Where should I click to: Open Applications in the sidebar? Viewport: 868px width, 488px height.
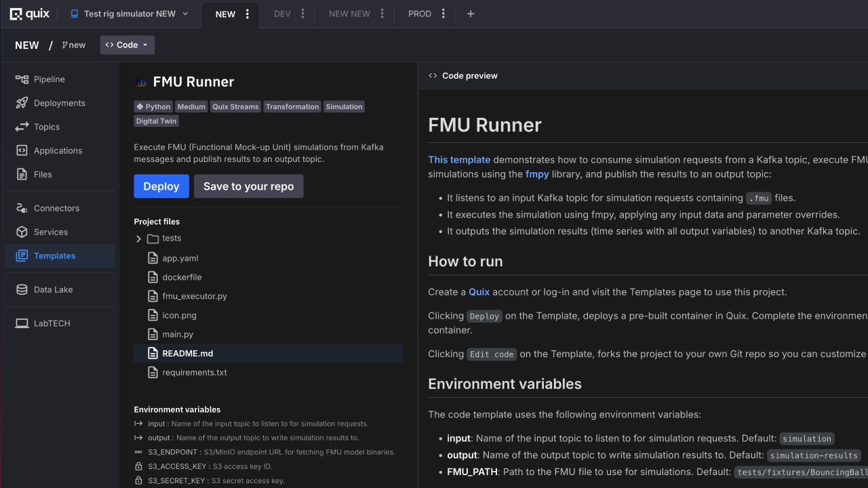(58, 150)
